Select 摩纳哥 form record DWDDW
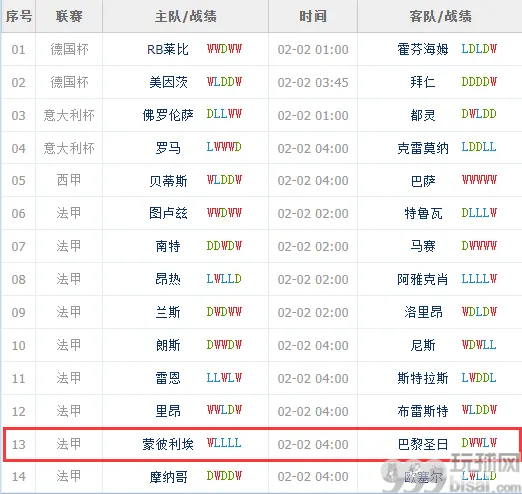522x494 pixels. click(224, 475)
